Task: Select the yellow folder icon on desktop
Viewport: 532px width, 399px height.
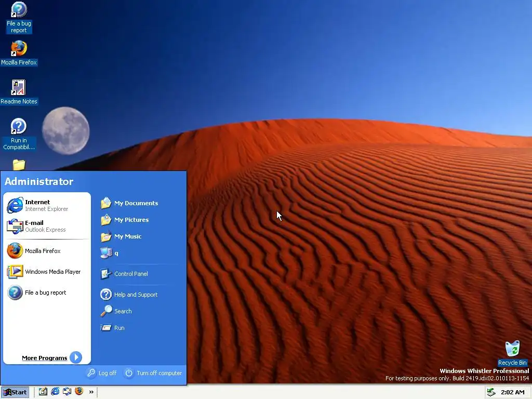Action: click(x=19, y=165)
